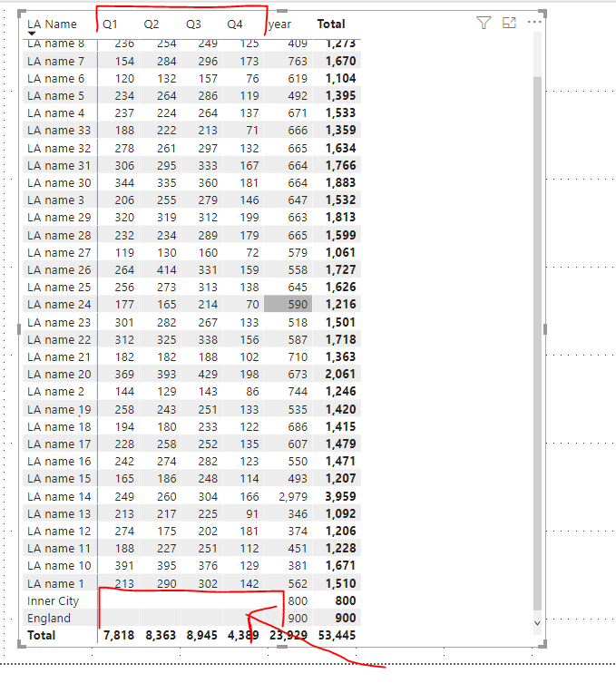616x693 pixels.
Task: Click the 2,061 total value cell
Action: [x=340, y=374]
